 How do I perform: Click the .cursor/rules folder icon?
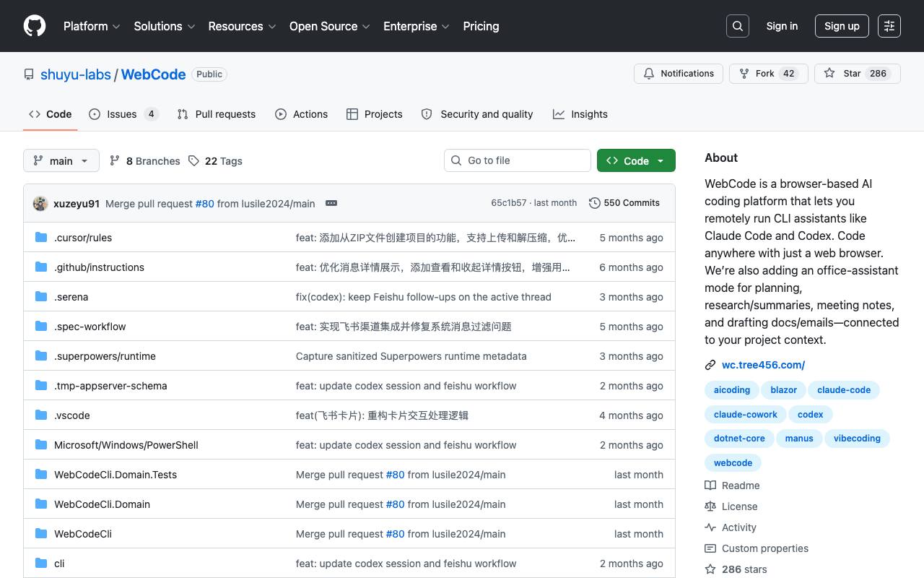(41, 237)
